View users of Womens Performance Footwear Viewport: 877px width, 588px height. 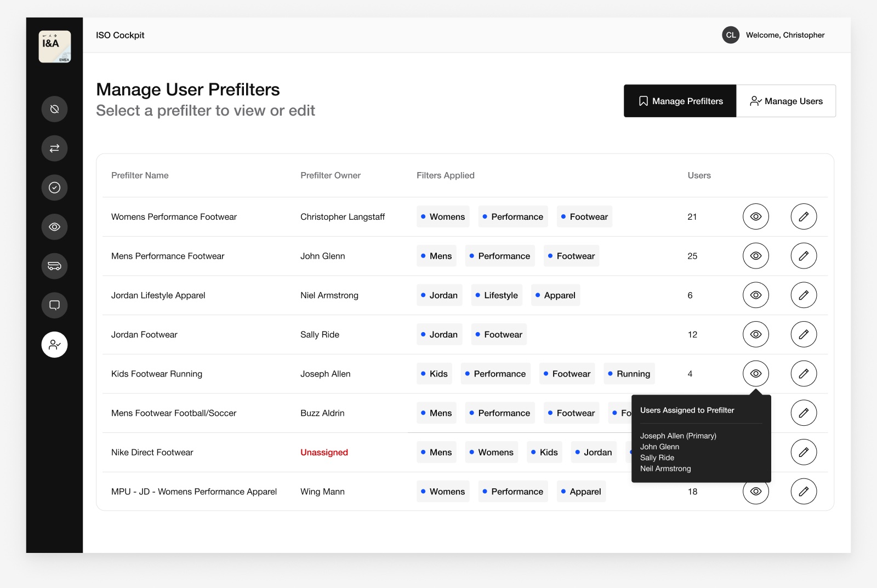[x=756, y=216]
